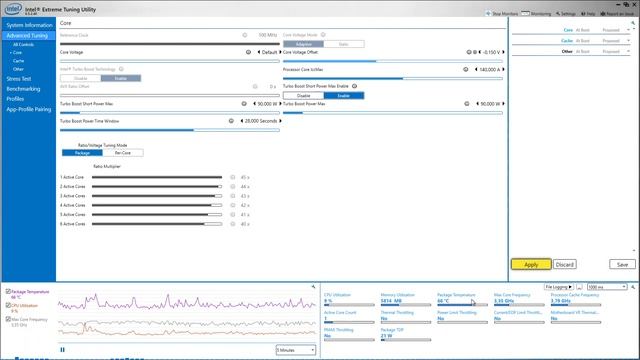The width and height of the screenshot is (640, 360).
Task: Adjust the Turbo Boost Power Time Window slider
Action: click(170, 130)
